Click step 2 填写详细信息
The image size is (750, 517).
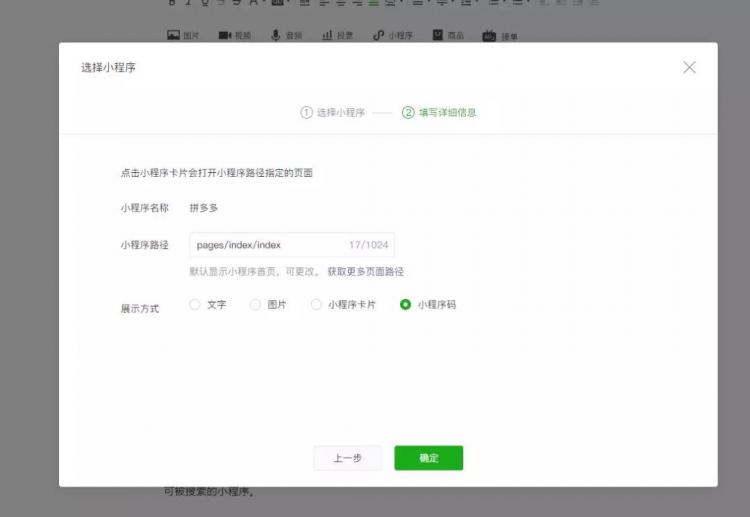439,113
